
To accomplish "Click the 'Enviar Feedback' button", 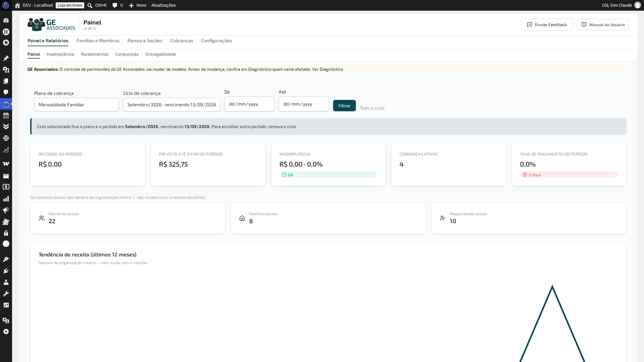I will (x=547, y=24).
